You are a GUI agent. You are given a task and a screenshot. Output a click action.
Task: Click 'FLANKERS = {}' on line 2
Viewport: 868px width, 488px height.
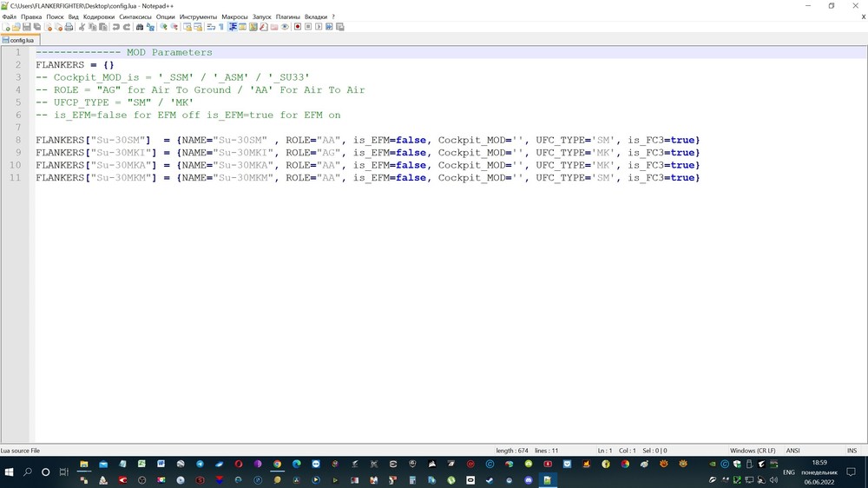pos(75,65)
